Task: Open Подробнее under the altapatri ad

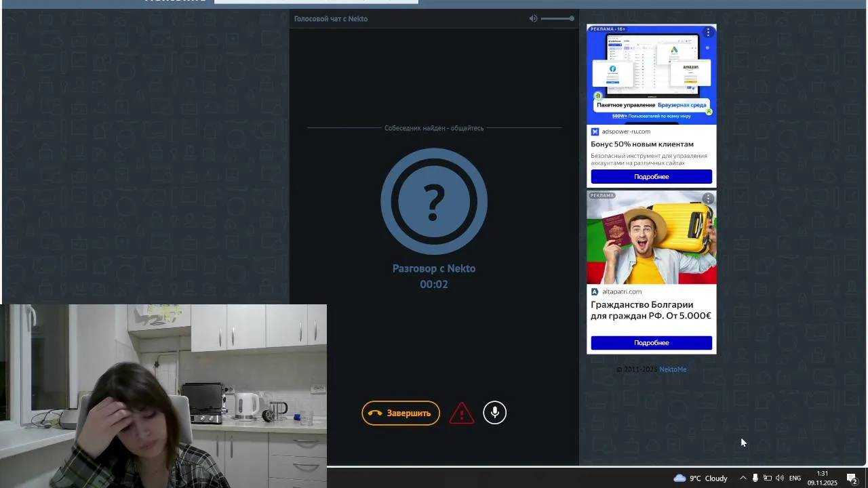Action: [652, 343]
